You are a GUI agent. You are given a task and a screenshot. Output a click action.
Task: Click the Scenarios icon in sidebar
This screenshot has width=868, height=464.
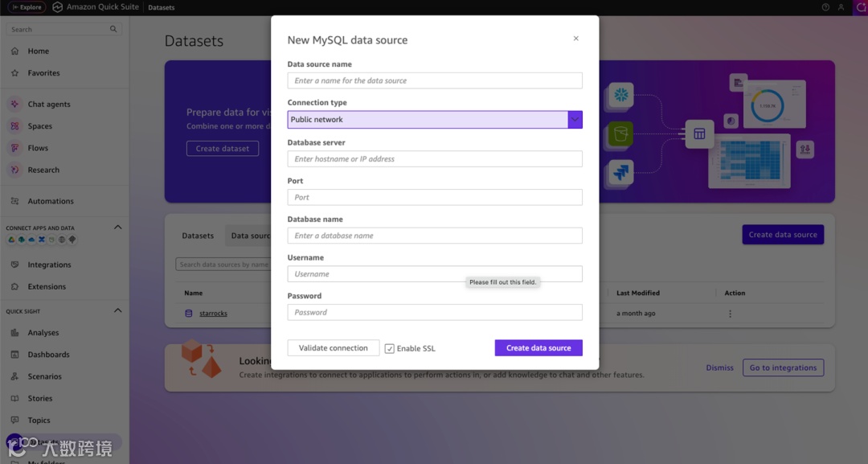coord(15,376)
